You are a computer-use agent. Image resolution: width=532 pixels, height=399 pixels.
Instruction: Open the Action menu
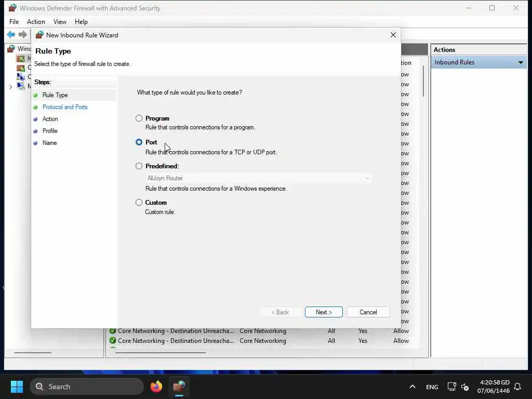pyautogui.click(x=36, y=22)
